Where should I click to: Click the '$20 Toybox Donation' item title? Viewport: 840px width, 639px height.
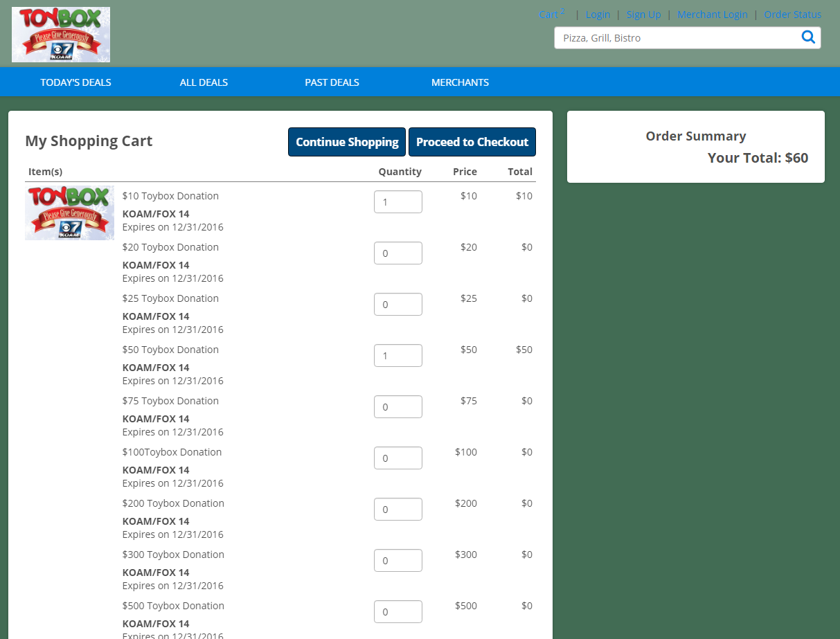(170, 247)
